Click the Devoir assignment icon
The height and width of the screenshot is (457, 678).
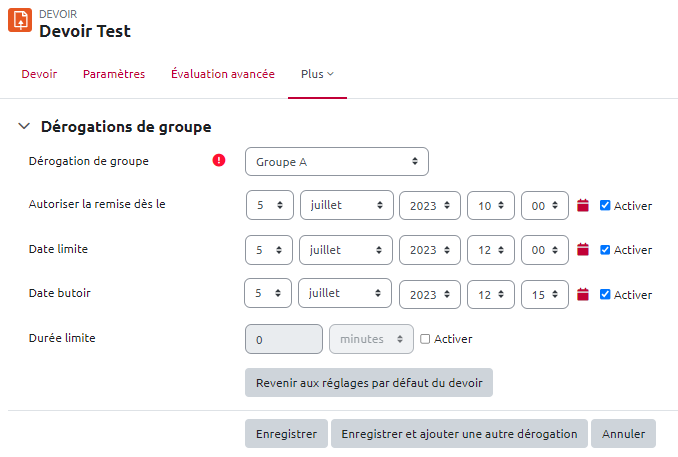20,20
